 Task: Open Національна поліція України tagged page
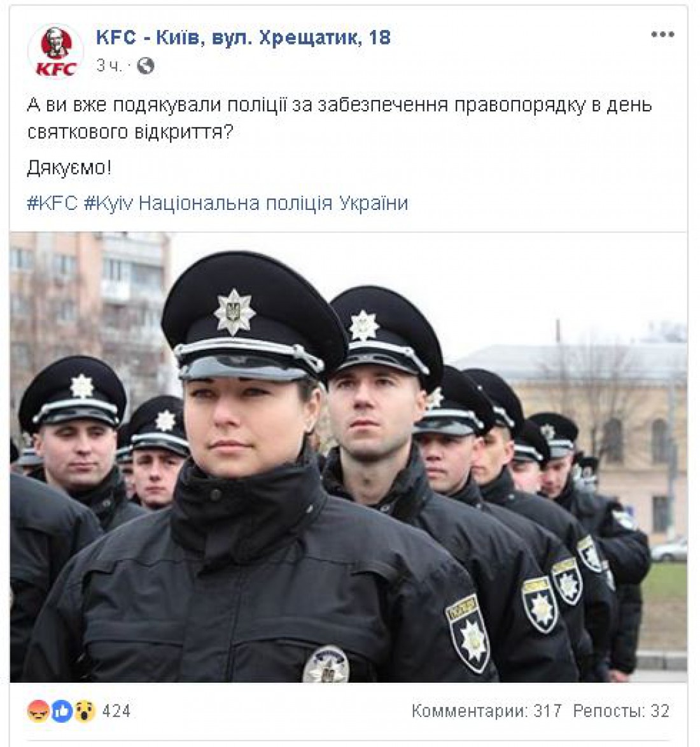click(x=274, y=203)
